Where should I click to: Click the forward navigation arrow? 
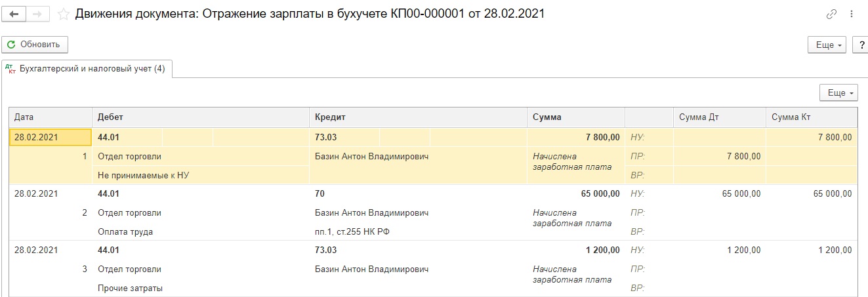coord(38,13)
